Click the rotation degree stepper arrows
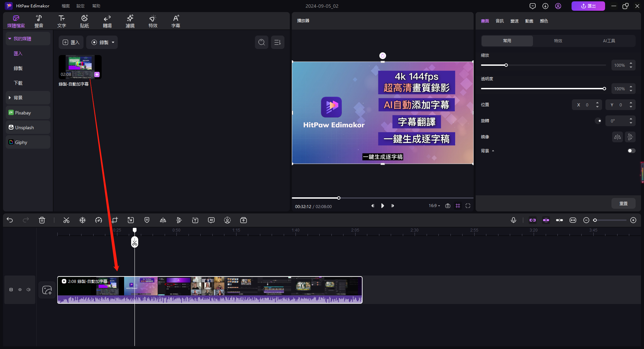644x349 pixels. point(631,121)
